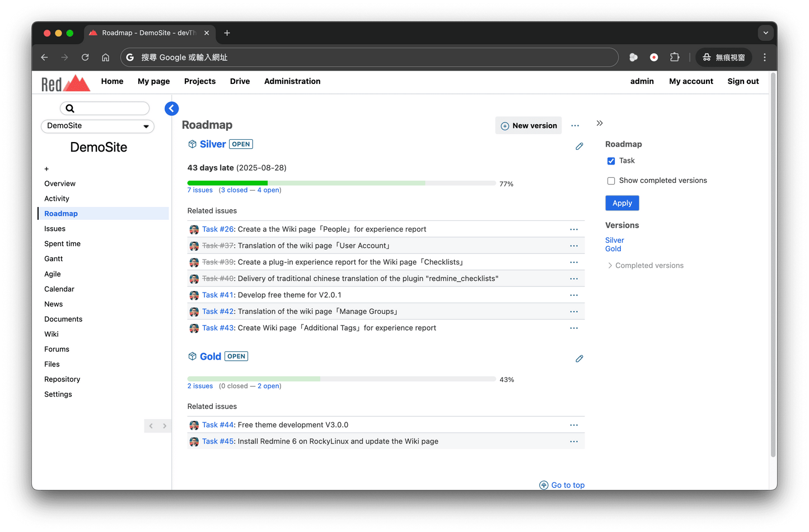Image resolution: width=809 pixels, height=532 pixels.
Task: Reload the page using browser refresh icon
Action: (x=85, y=57)
